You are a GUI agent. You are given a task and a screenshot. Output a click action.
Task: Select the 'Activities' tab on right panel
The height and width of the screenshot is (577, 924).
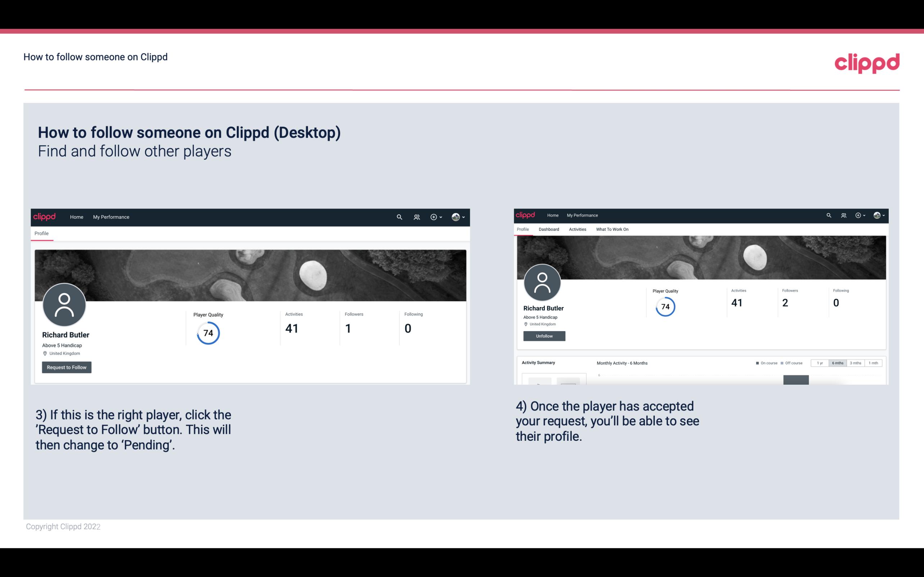coord(576,229)
